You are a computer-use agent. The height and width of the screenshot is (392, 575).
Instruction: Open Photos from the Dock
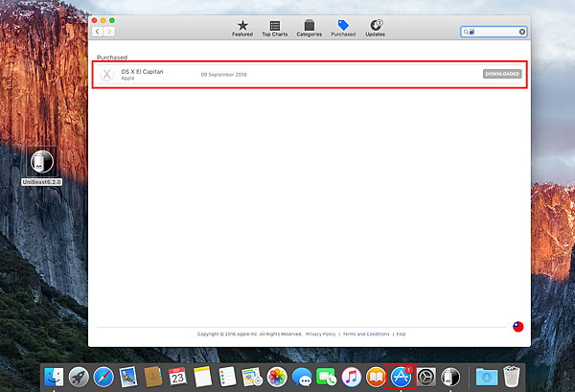coord(277,377)
